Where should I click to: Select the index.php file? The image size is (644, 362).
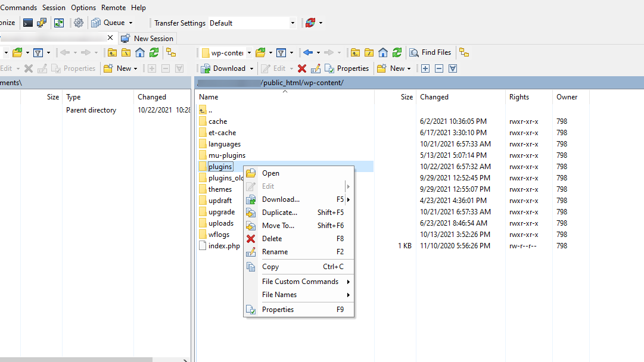[x=224, y=246]
